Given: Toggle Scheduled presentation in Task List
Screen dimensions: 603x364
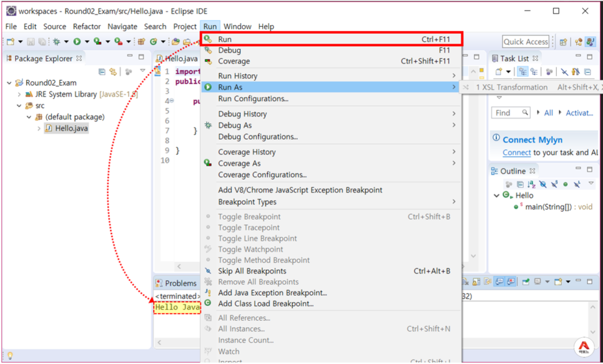Looking at the screenshot, I should click(534, 72).
